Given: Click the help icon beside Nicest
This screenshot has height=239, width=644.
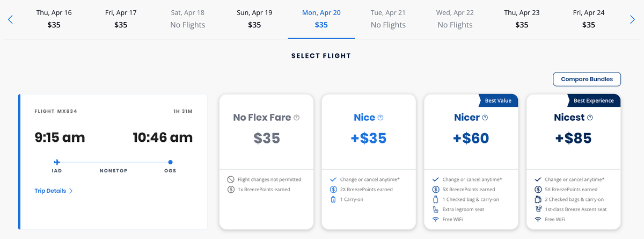Looking at the screenshot, I should point(590,118).
